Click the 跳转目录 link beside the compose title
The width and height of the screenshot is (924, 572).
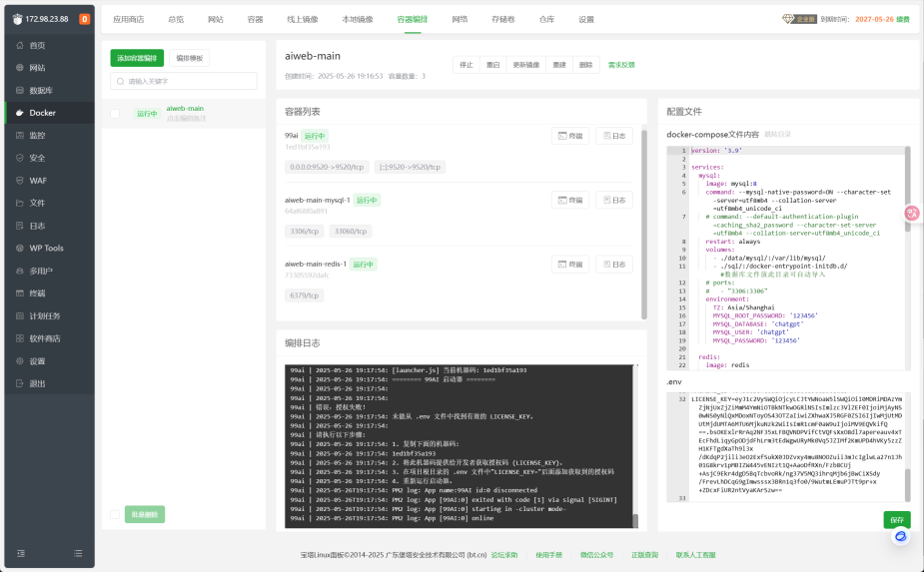(x=777, y=135)
